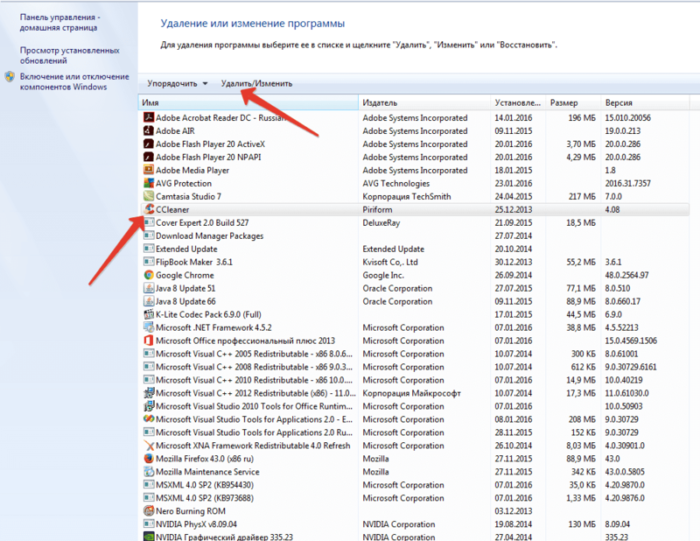
Task: Select FlipBook Maker 3.6.1 entry
Action: (x=194, y=262)
